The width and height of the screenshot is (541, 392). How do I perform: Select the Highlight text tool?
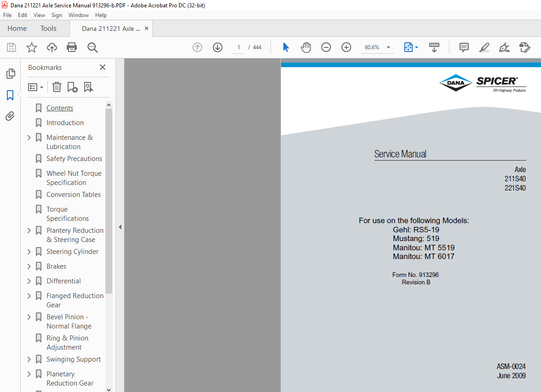484,47
